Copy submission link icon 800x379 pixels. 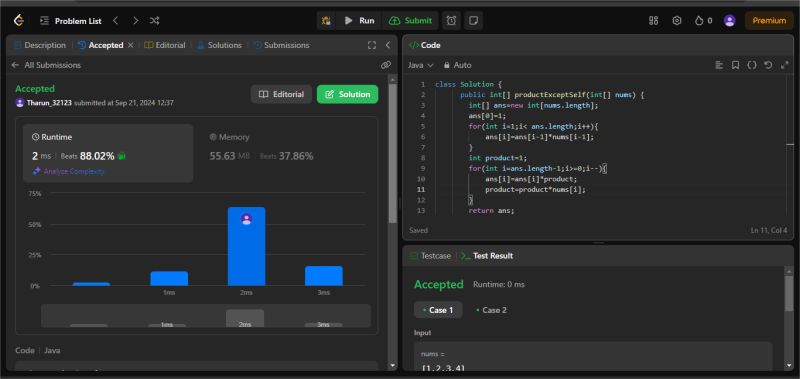point(386,65)
